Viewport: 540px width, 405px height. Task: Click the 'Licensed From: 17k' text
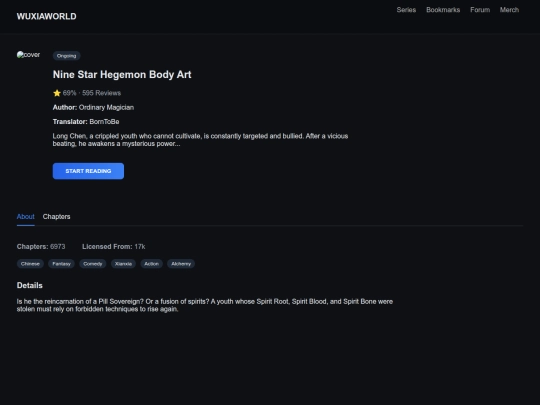click(x=113, y=247)
